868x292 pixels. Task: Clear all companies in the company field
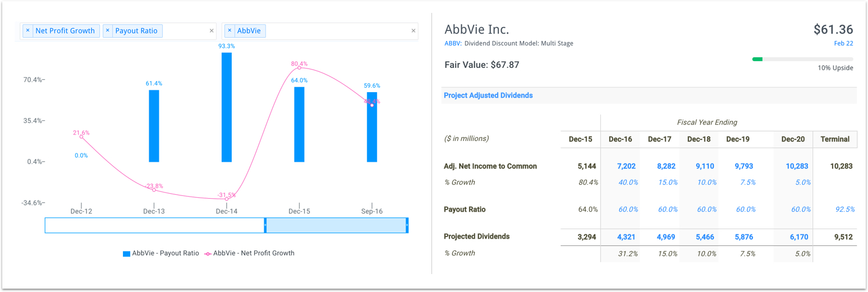pos(414,31)
